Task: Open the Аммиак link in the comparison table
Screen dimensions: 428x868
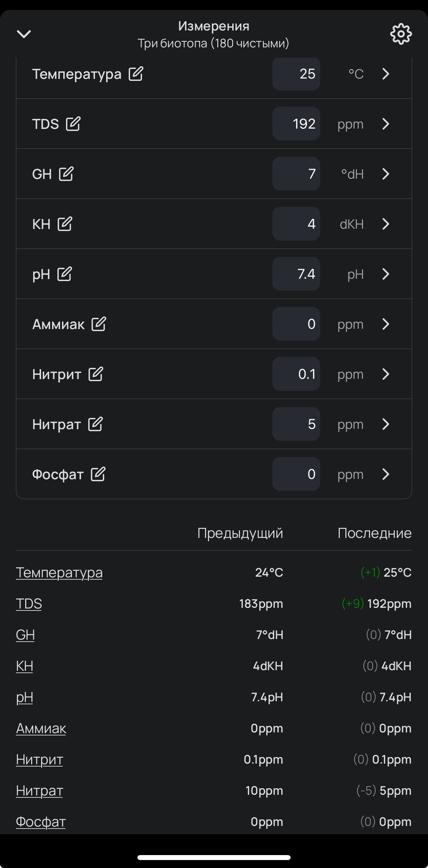Action: pyautogui.click(x=41, y=728)
